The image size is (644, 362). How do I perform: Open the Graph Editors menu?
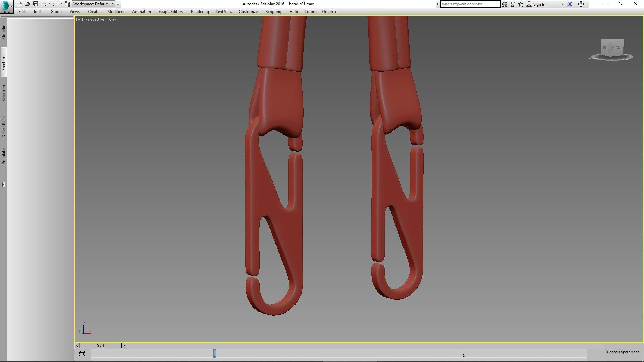pyautogui.click(x=171, y=11)
